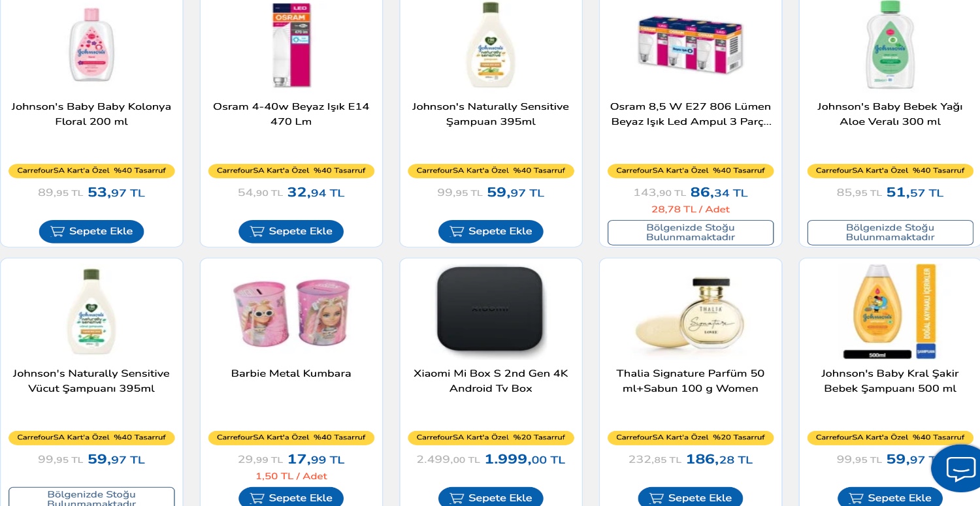Click the cart icon on Barbie Metal Kumbara Sepete Ekle
Viewport: 980px width, 506px height.
[x=257, y=498]
